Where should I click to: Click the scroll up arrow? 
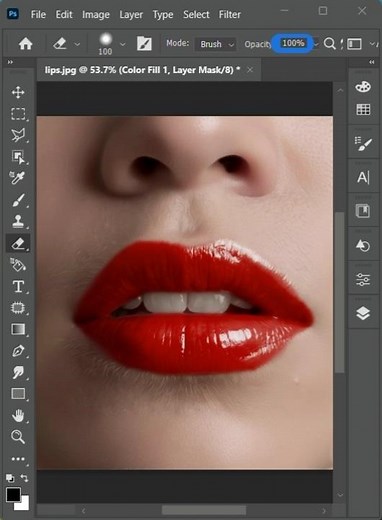pos(340,90)
